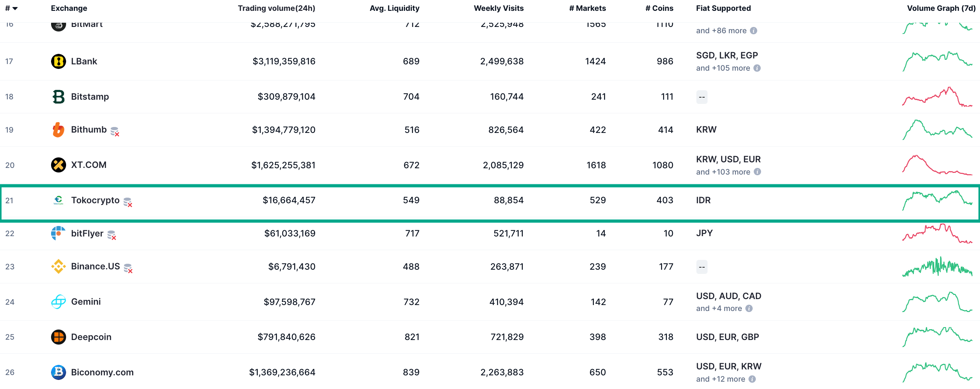This screenshot has width=980, height=389.
Task: Click Gemini weekly visits 410,394
Action: [506, 302]
